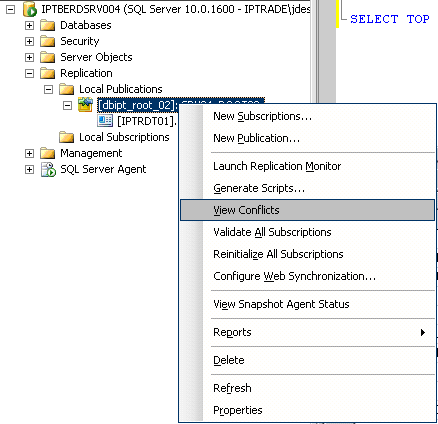438x424 pixels.
Task: Expand the Server Objects node
Action: coord(29,57)
